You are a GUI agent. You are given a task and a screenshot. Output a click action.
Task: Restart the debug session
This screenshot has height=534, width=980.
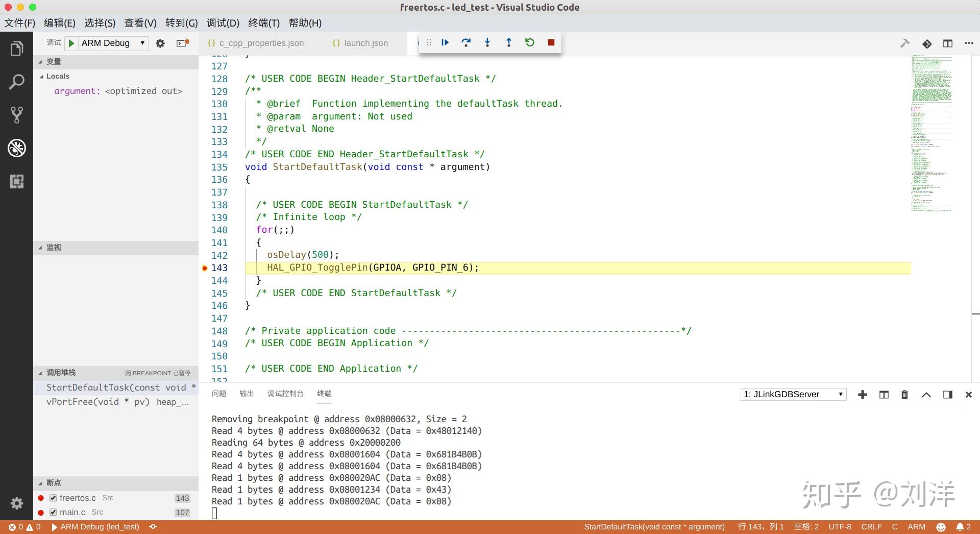(530, 42)
